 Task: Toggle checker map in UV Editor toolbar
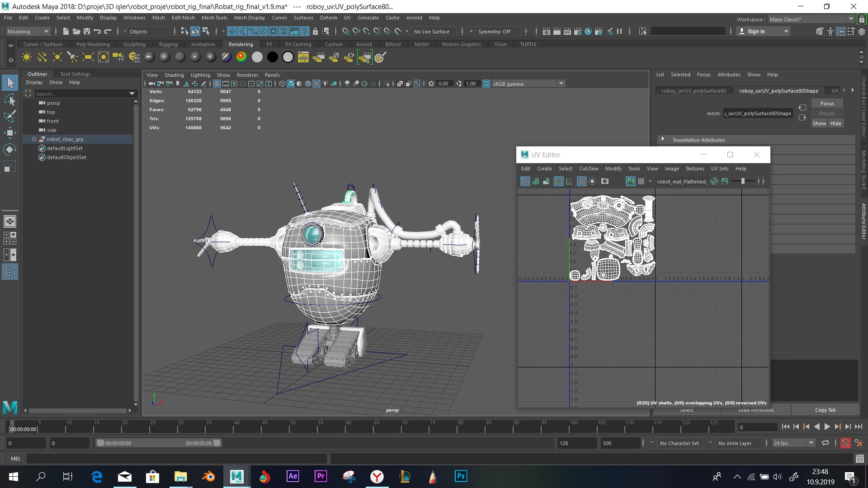[x=641, y=181]
